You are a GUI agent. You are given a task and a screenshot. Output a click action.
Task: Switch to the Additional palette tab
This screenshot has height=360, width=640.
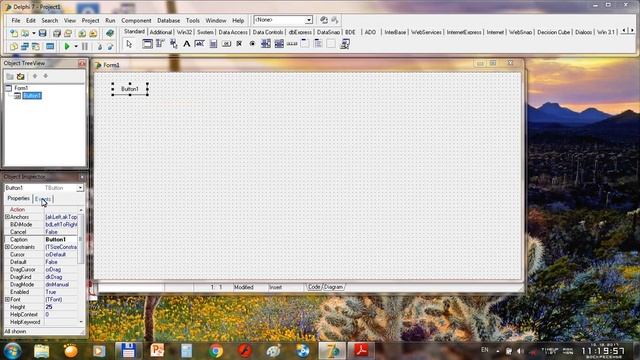point(161,32)
